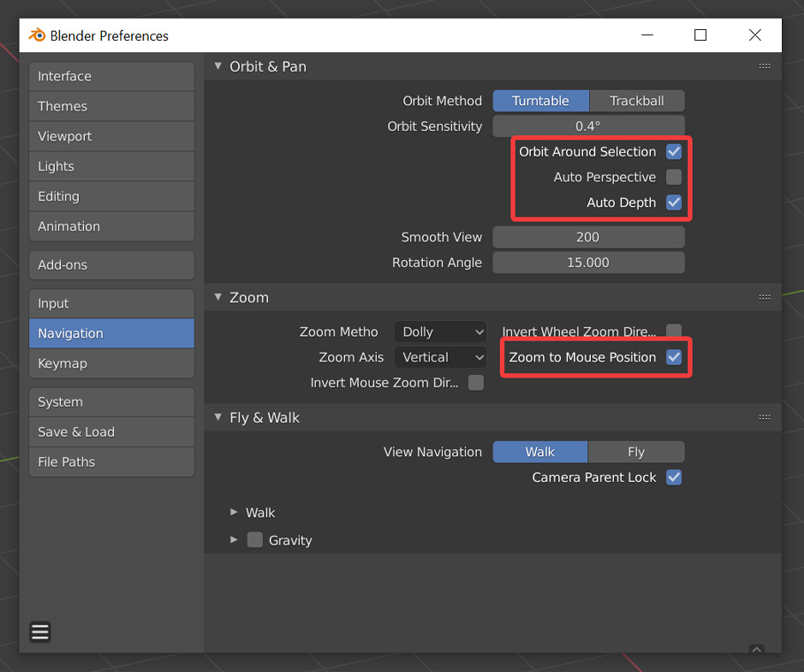This screenshot has width=804, height=672.
Task: Disable Orbit Around Selection
Action: 673,151
